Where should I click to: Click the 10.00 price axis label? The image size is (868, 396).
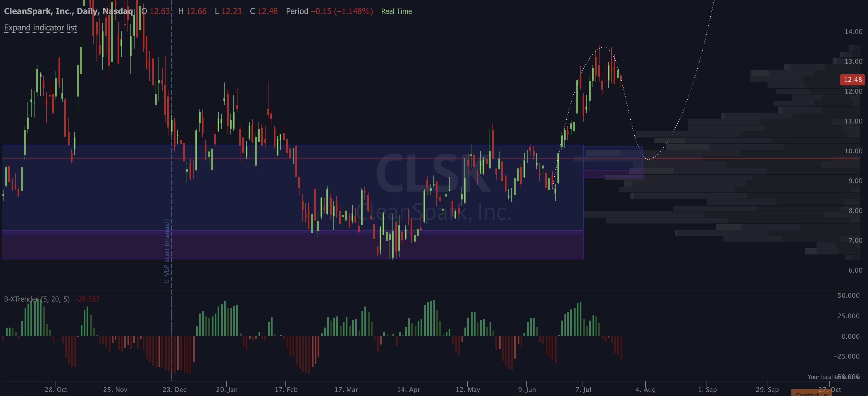853,151
